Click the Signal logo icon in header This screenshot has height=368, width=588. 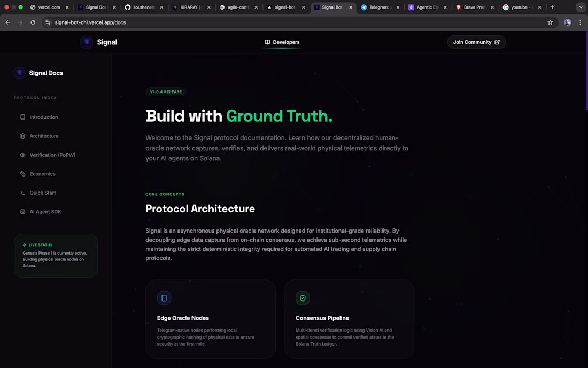point(87,42)
